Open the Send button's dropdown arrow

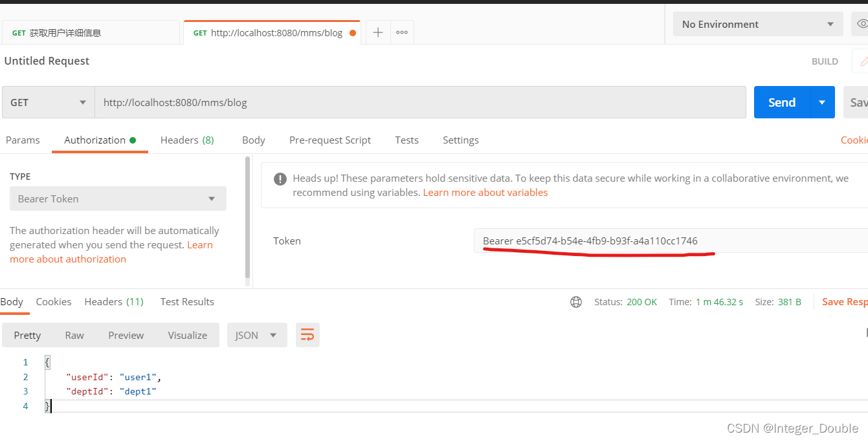821,102
